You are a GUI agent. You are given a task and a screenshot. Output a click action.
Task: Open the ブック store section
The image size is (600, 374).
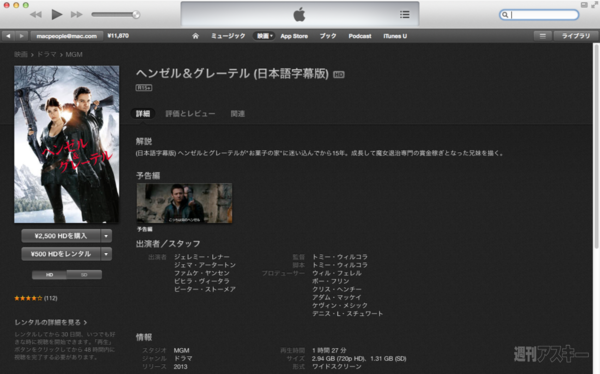tap(328, 36)
